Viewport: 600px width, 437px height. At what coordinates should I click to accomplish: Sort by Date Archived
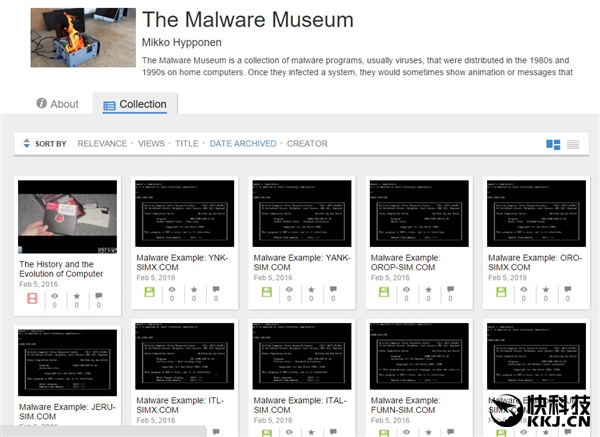[x=243, y=143]
